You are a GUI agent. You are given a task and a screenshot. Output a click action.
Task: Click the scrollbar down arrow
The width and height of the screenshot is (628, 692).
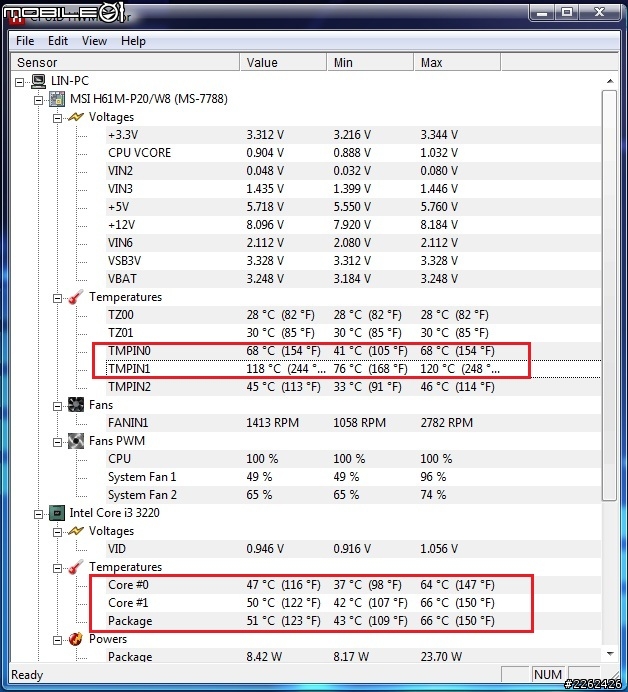[610, 654]
